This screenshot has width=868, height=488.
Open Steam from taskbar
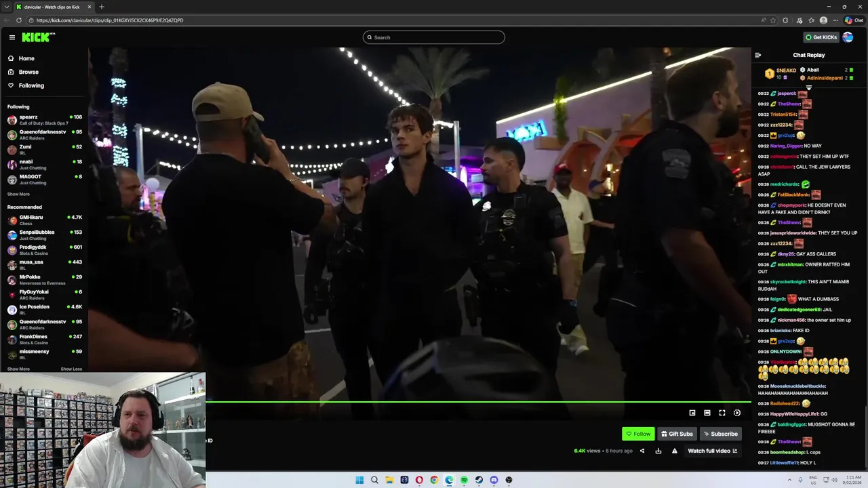pyautogui.click(x=479, y=480)
